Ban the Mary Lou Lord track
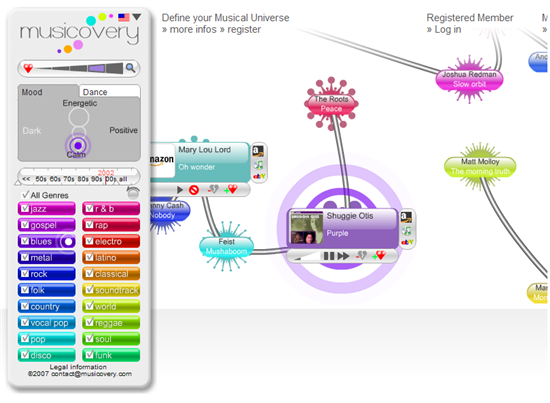550x403 pixels. point(194,190)
